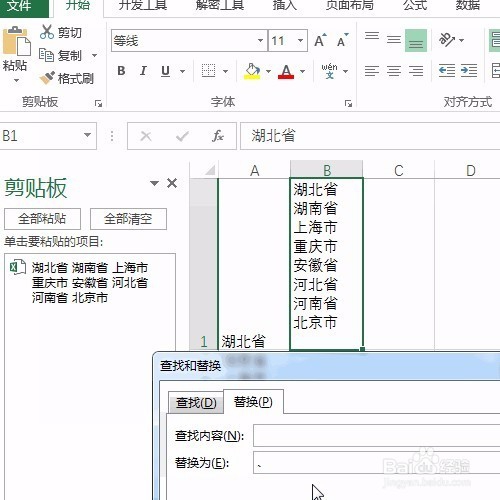Select 替换(P) tab in dialog
500x500 pixels.
(x=253, y=402)
